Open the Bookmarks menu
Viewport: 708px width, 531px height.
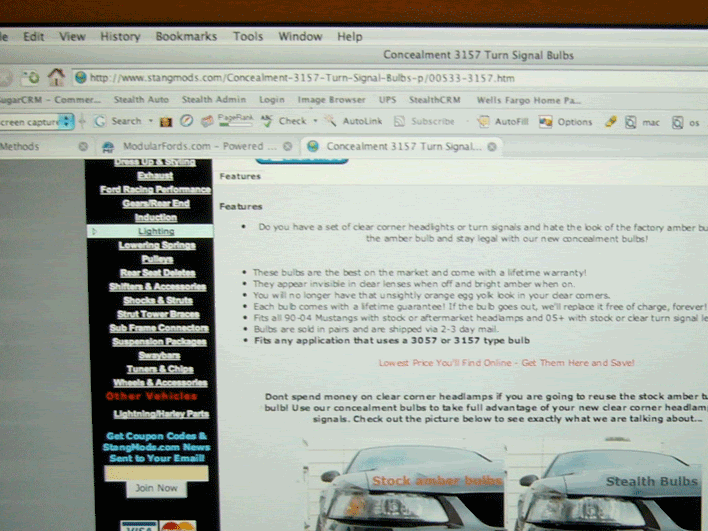pos(186,37)
